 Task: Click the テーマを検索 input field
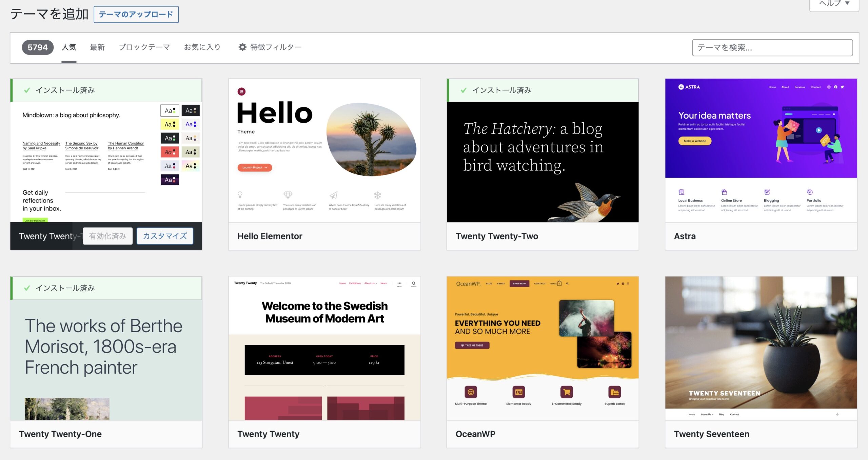[772, 47]
